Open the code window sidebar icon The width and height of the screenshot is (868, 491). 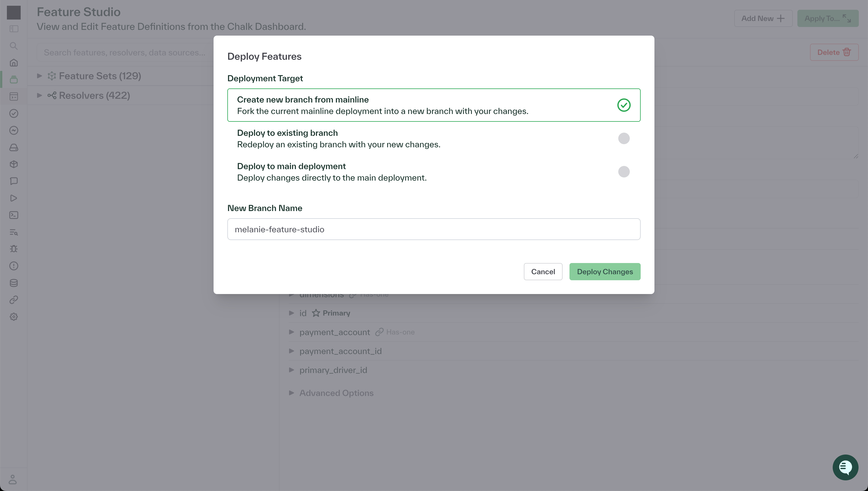coord(14,97)
